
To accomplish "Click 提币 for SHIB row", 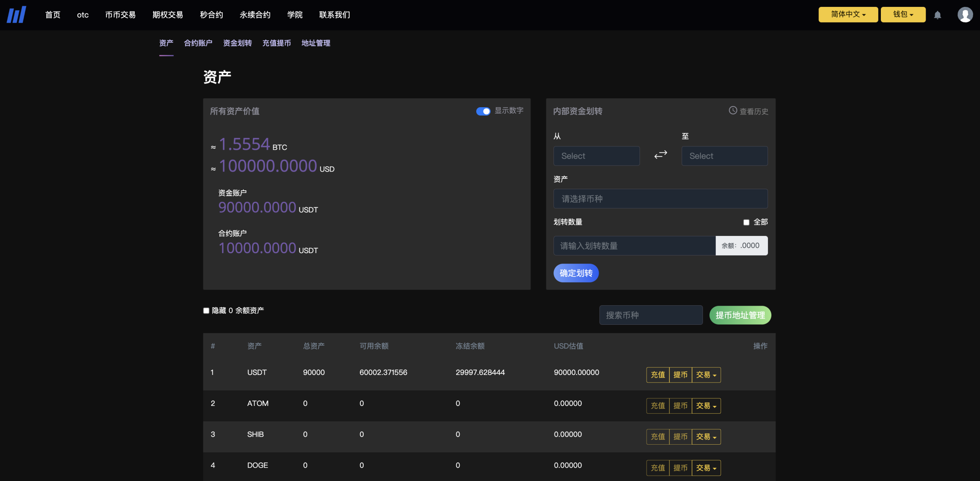I will (x=680, y=437).
